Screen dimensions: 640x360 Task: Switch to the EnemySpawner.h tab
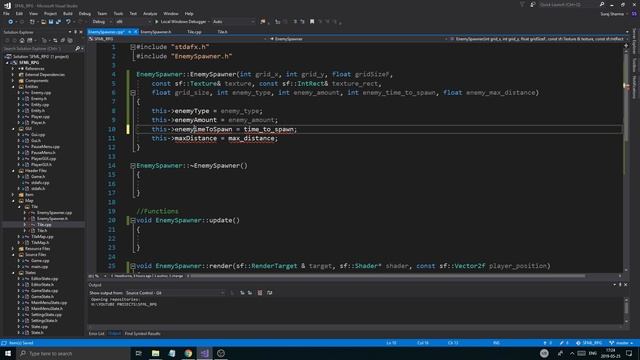click(x=156, y=32)
